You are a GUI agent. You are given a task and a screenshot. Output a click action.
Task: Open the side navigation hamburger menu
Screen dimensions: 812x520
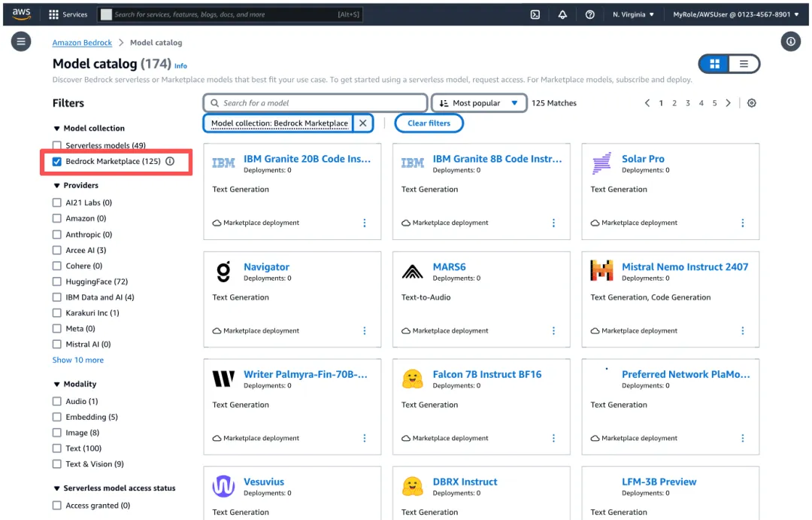[21, 41]
